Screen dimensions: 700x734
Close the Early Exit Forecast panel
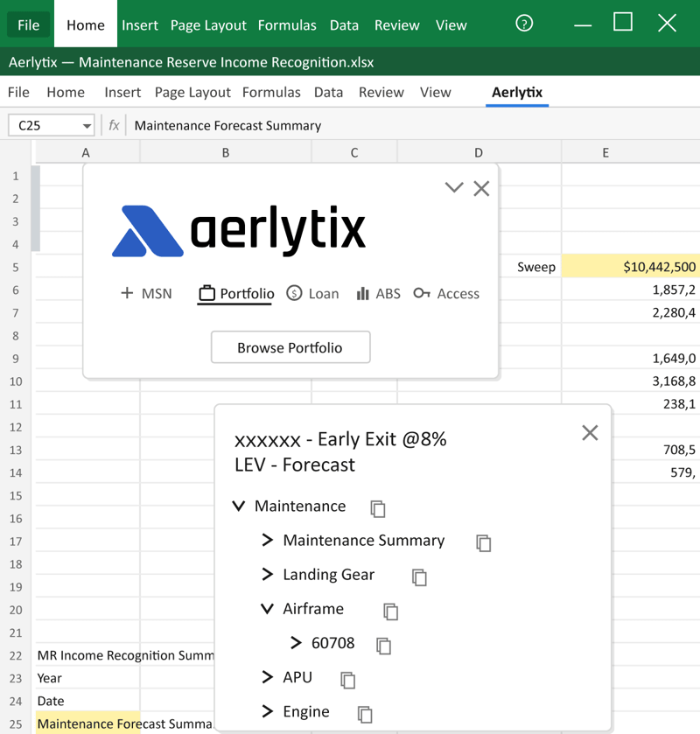tap(590, 433)
